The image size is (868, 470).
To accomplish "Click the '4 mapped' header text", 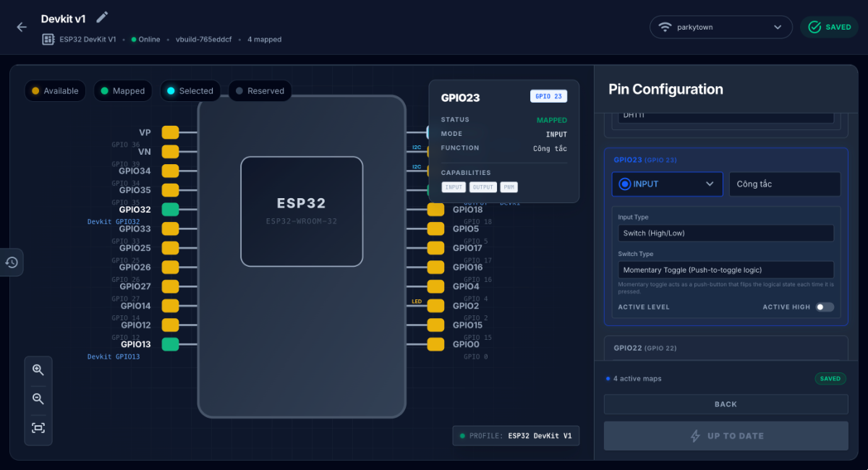I will coord(265,39).
